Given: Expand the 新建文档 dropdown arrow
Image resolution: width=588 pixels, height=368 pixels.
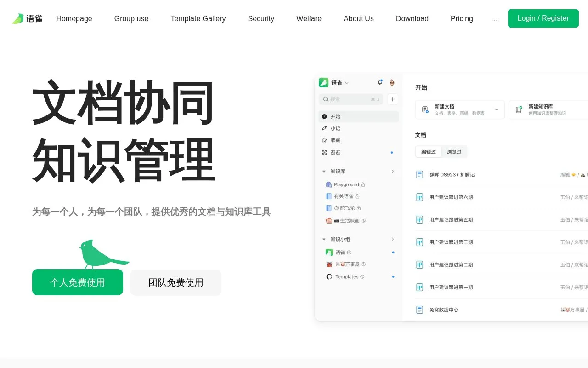Looking at the screenshot, I should 496,109.
